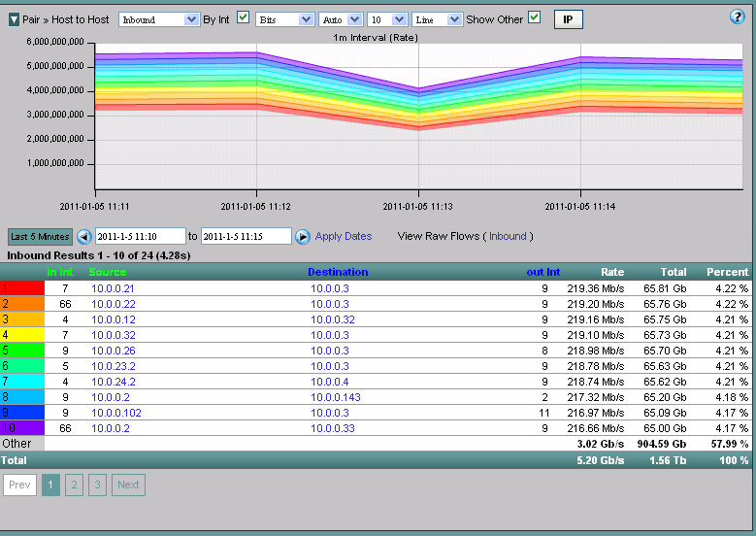Viewport: 756px width, 536px height.
Task: Open source host 10.0.0.102
Action: (x=116, y=413)
